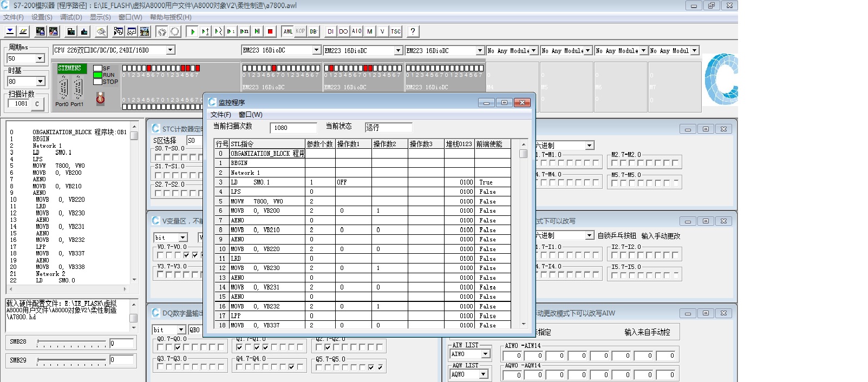Tick the leftmost checkbox in M2.7-M2.0 group
Image resolution: width=868 pixels, height=382 pixels.
[615, 163]
